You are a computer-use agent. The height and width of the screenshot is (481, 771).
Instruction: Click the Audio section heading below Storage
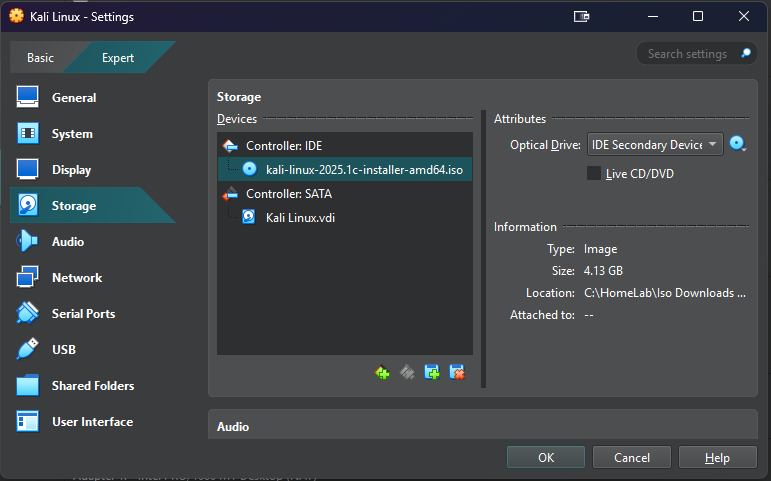point(233,426)
